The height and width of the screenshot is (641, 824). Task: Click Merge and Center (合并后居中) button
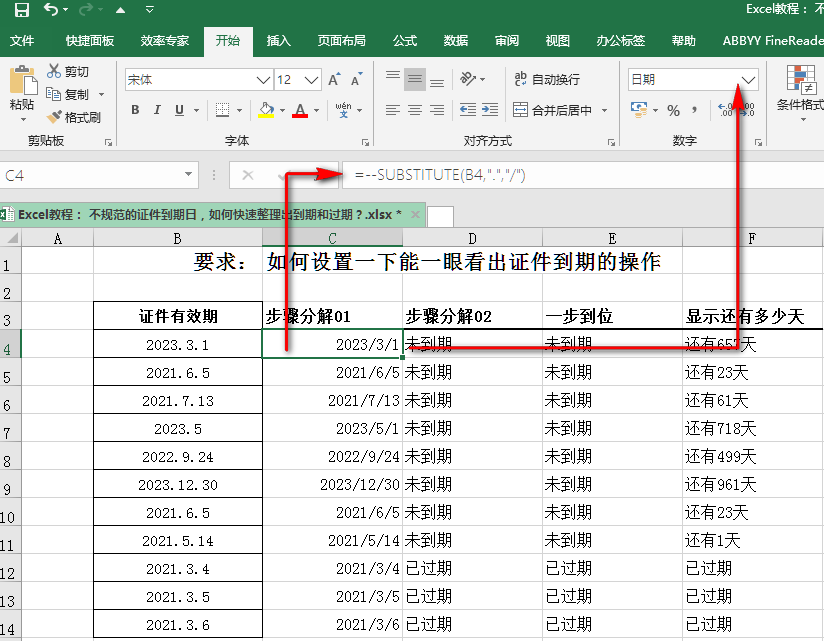click(x=553, y=111)
